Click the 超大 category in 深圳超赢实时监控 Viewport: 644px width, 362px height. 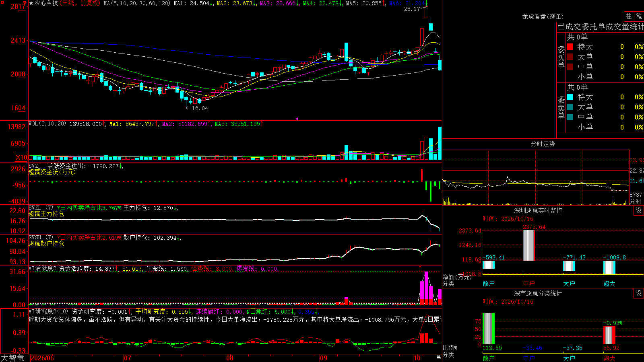pyautogui.click(x=609, y=284)
